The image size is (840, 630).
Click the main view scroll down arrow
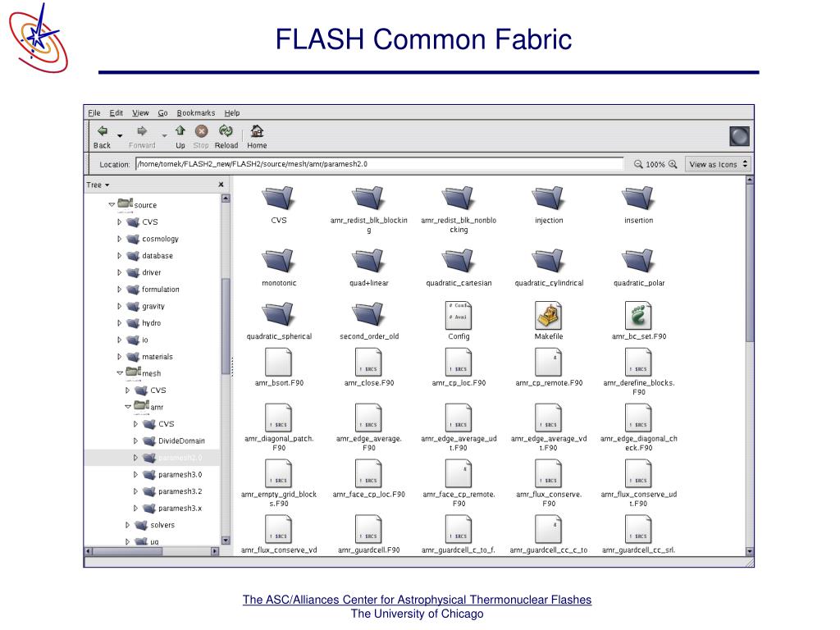coord(750,550)
